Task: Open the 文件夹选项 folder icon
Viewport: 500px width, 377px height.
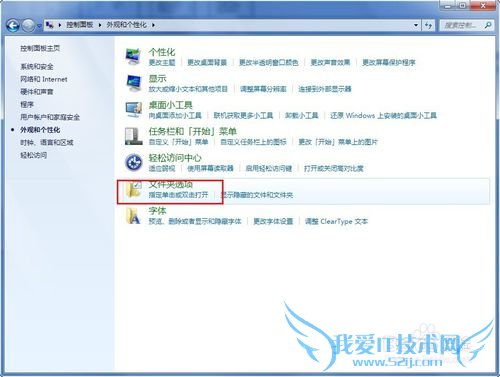Action: pos(134,189)
